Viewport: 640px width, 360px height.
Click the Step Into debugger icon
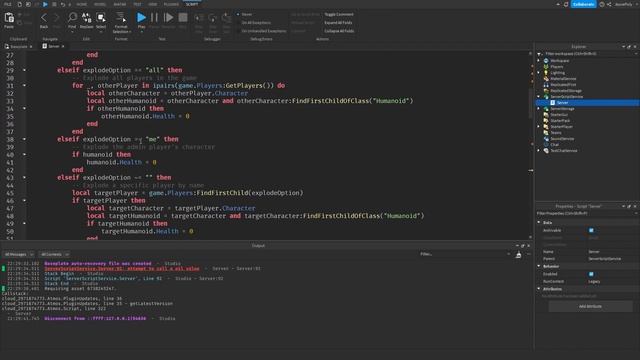click(x=199, y=18)
